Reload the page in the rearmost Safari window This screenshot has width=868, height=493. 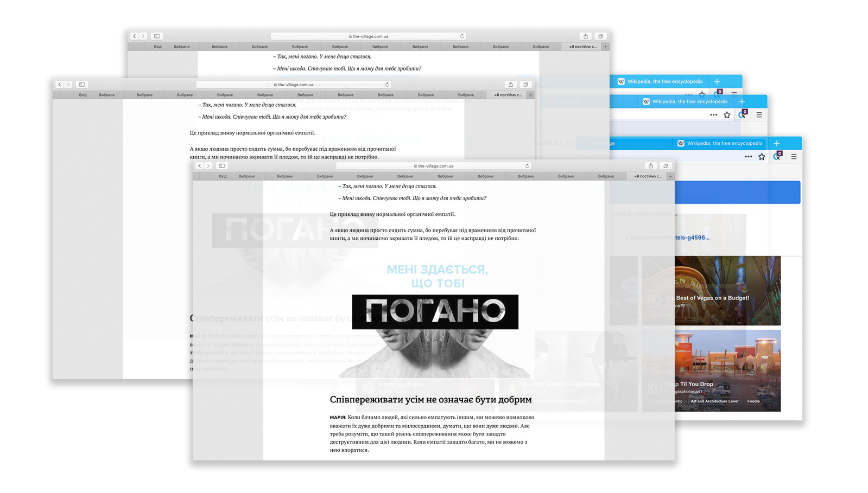pyautogui.click(x=462, y=36)
